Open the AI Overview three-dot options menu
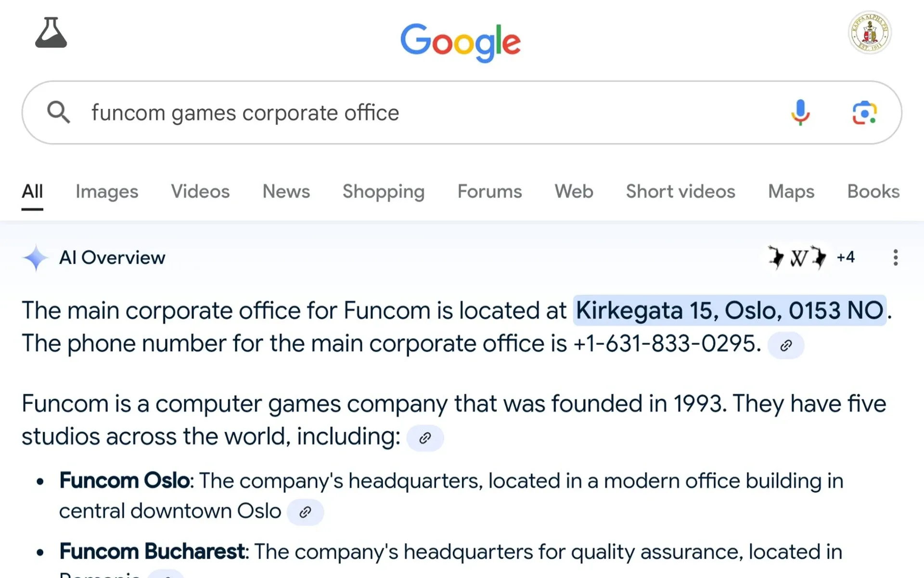 (x=895, y=258)
